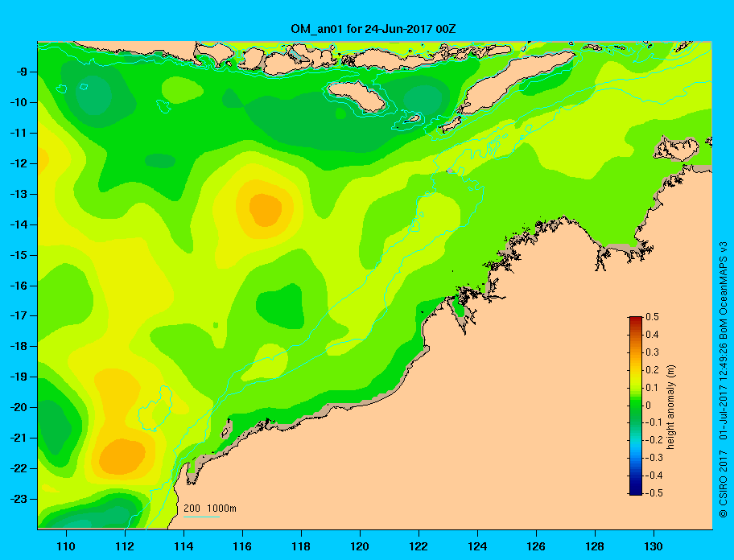
Task: Click the longitude label 122
Action: pos(419,546)
